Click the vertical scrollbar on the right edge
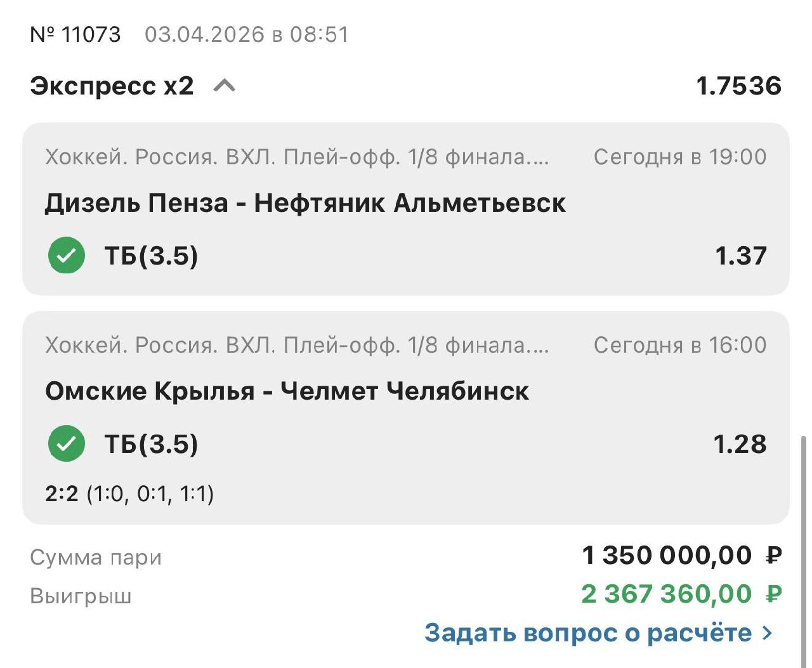Screen dimensions: 812x668 tap(805, 508)
